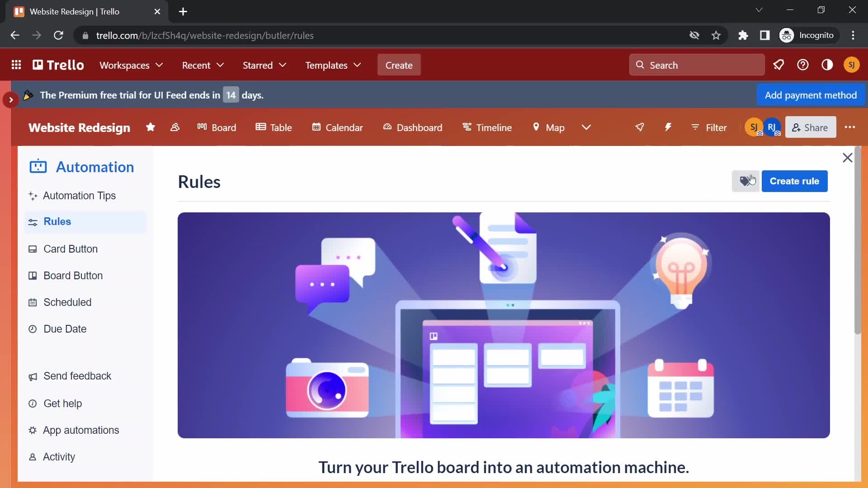868x488 pixels.
Task: Click the Board Button icon
Action: [33, 275]
